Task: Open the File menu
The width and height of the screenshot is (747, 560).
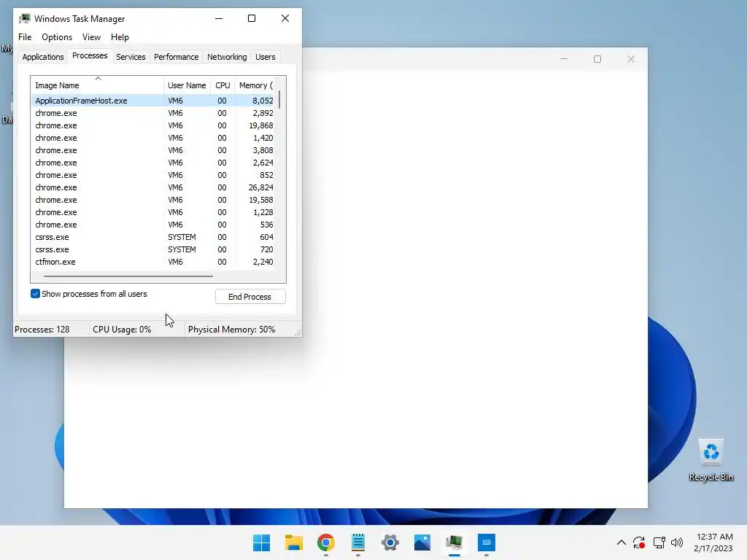Action: point(25,37)
